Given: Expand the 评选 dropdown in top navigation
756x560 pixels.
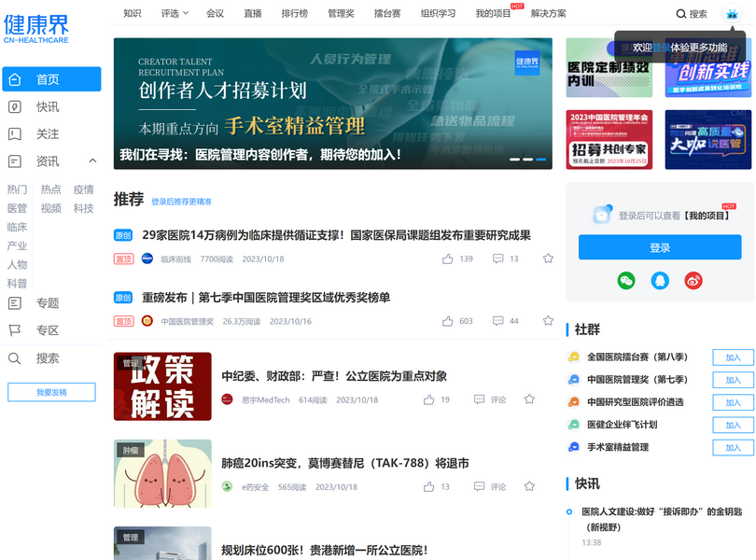Looking at the screenshot, I should click(175, 14).
